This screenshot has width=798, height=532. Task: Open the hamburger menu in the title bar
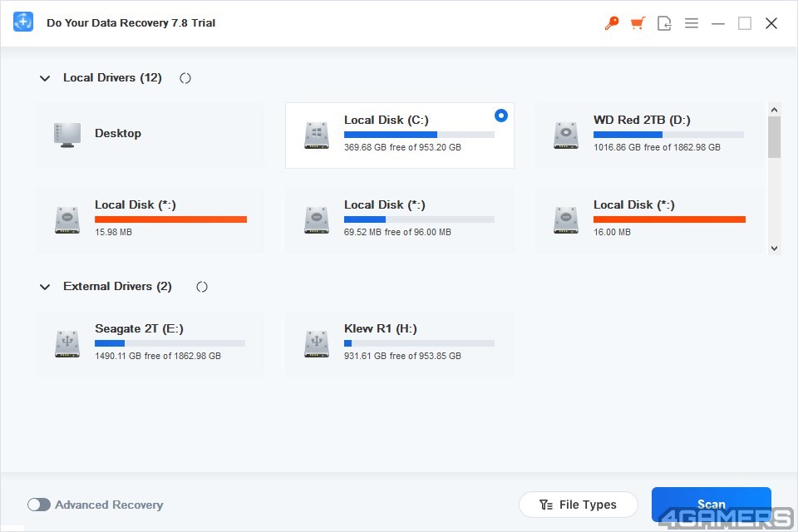tap(691, 23)
